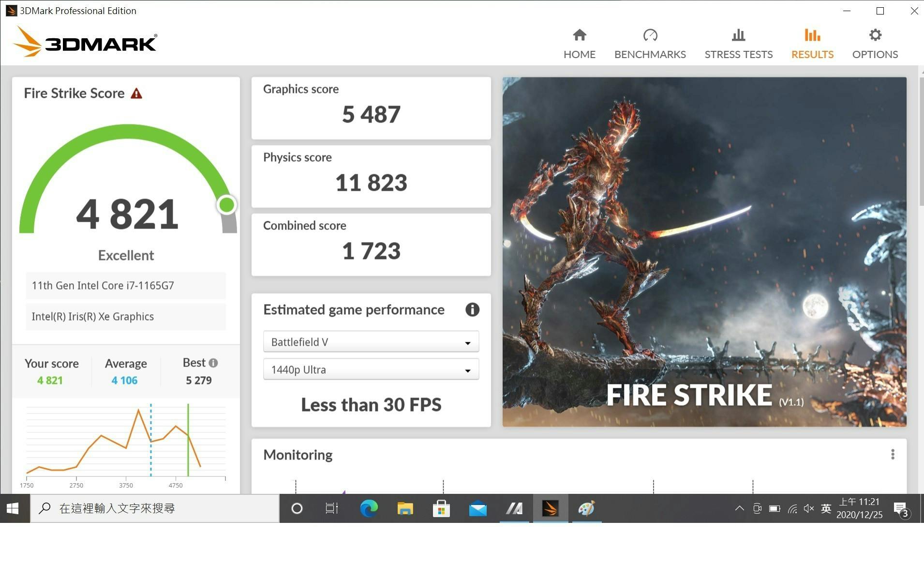Open Task View on taskbar
The width and height of the screenshot is (924, 566).
[332, 508]
